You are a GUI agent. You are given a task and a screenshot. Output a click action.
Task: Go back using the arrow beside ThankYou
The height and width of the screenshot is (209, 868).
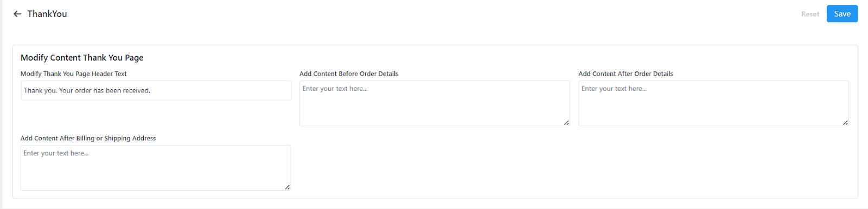point(17,14)
